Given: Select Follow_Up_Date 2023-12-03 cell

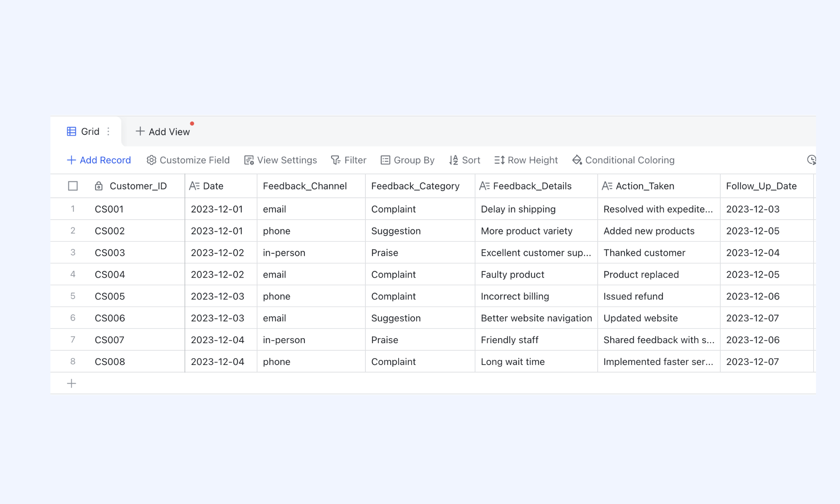Looking at the screenshot, I should 767,209.
